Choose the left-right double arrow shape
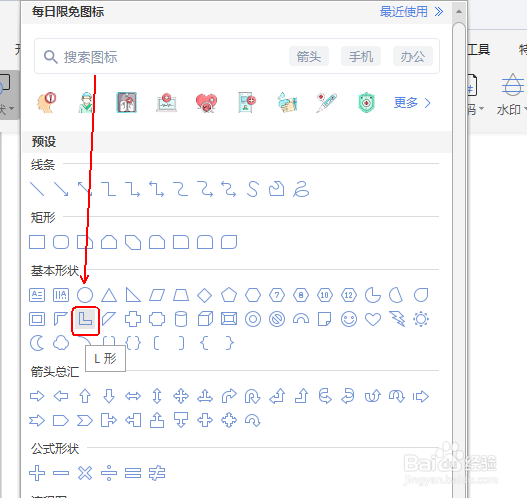Viewport: 527px width, 498px height. 133,397
